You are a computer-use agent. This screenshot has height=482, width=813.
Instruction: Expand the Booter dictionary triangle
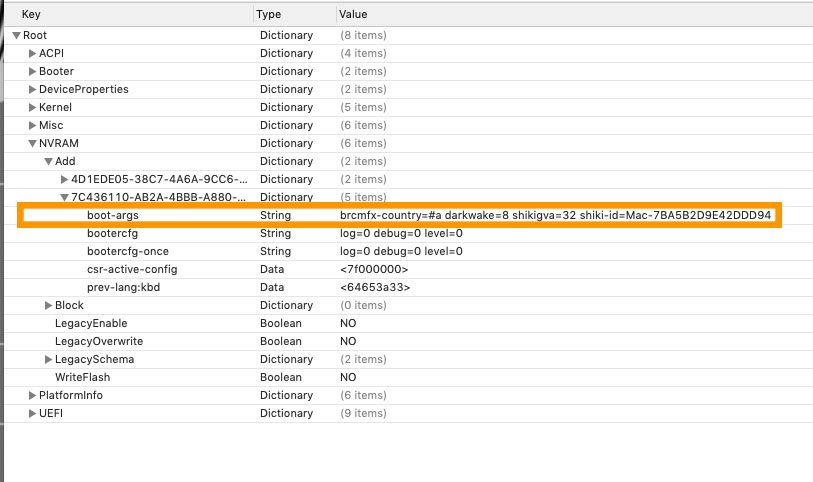pyautogui.click(x=32, y=71)
